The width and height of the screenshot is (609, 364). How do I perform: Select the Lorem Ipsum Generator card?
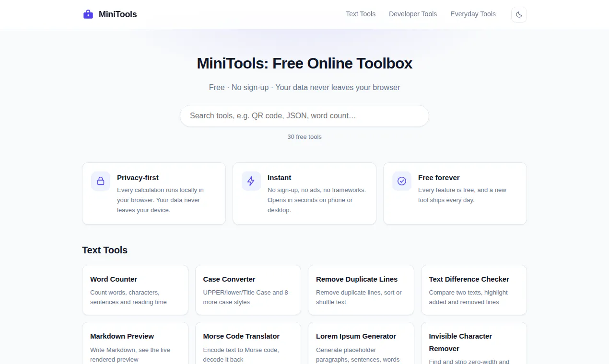point(361,343)
